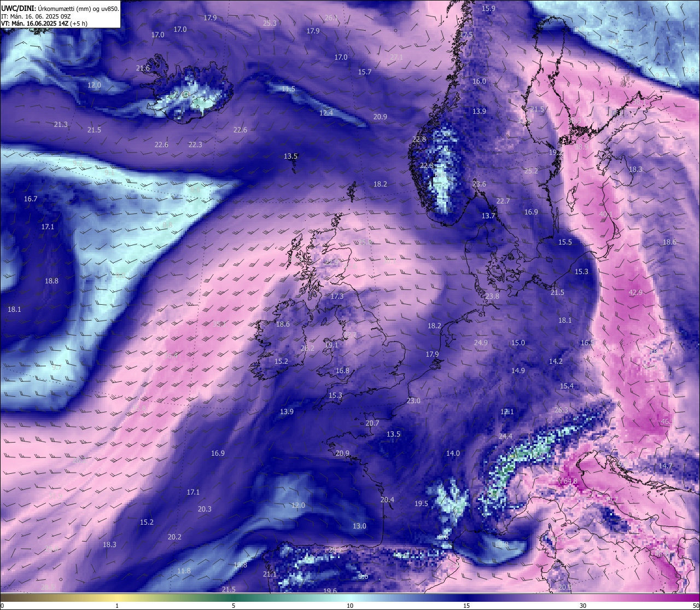Click the 13.7 value label
700x610 pixels.
pyautogui.click(x=488, y=216)
